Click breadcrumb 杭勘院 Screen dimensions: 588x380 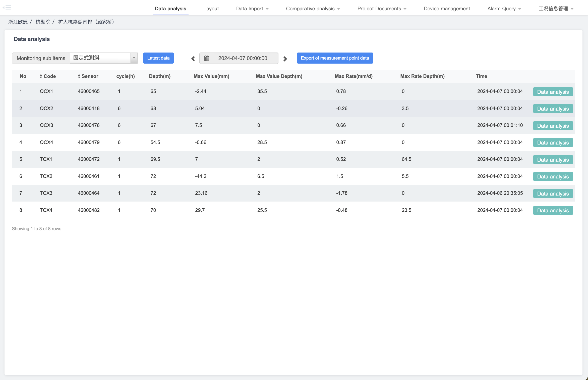(43, 22)
